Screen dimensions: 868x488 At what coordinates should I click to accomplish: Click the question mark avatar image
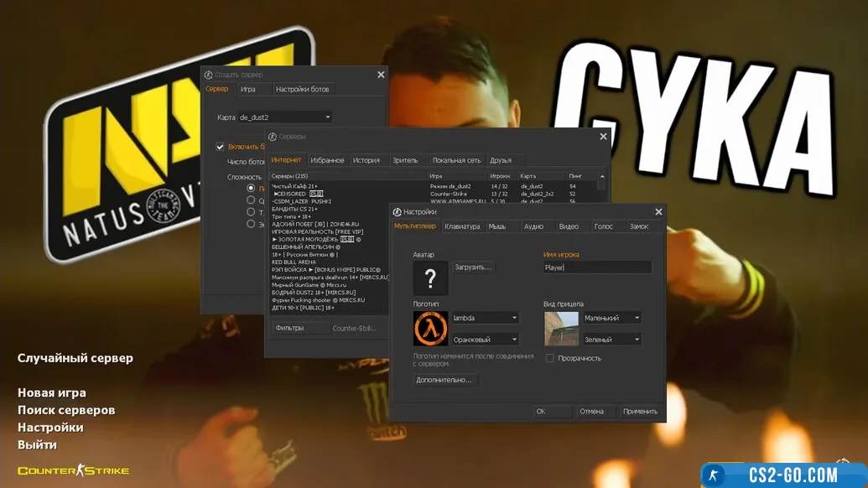coord(430,278)
